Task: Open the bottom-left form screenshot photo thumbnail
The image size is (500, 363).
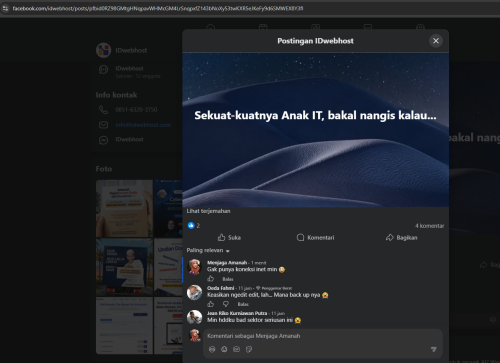Action: pos(124,326)
